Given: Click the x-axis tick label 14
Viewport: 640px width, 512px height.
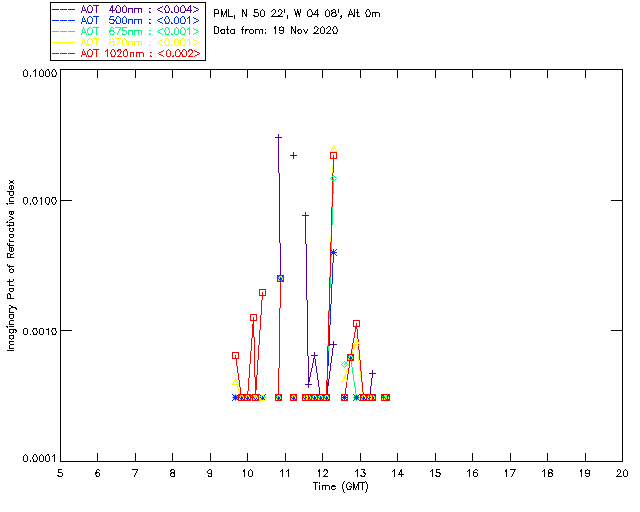Looking at the screenshot, I should tap(398, 473).
